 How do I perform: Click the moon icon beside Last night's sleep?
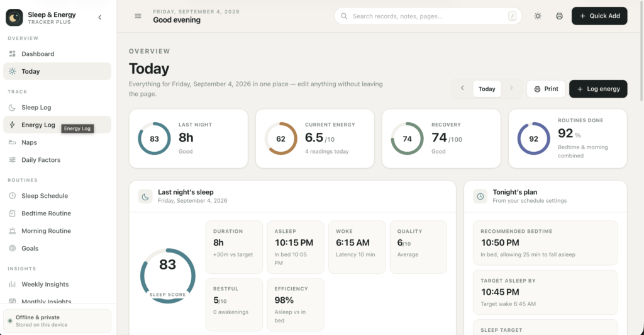145,196
